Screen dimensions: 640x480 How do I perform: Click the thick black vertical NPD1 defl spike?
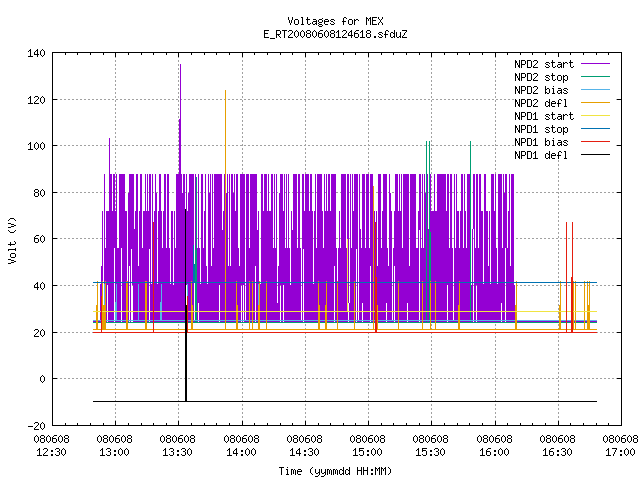(186, 306)
